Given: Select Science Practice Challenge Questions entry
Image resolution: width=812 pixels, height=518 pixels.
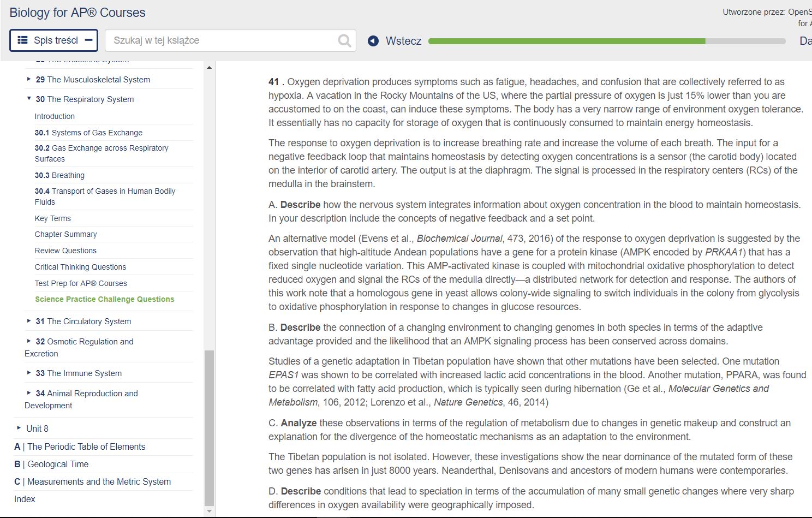Looking at the screenshot, I should tap(105, 299).
